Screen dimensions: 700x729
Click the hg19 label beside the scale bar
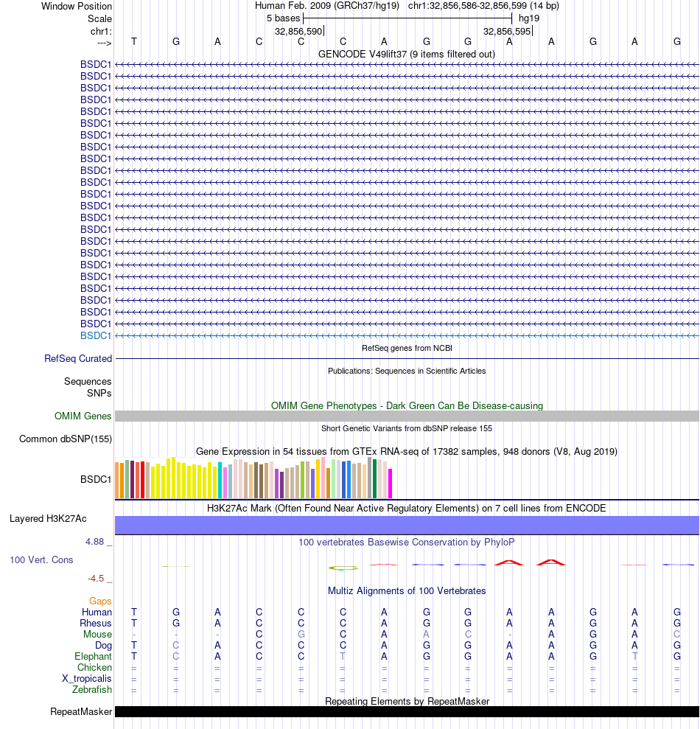[x=529, y=18]
